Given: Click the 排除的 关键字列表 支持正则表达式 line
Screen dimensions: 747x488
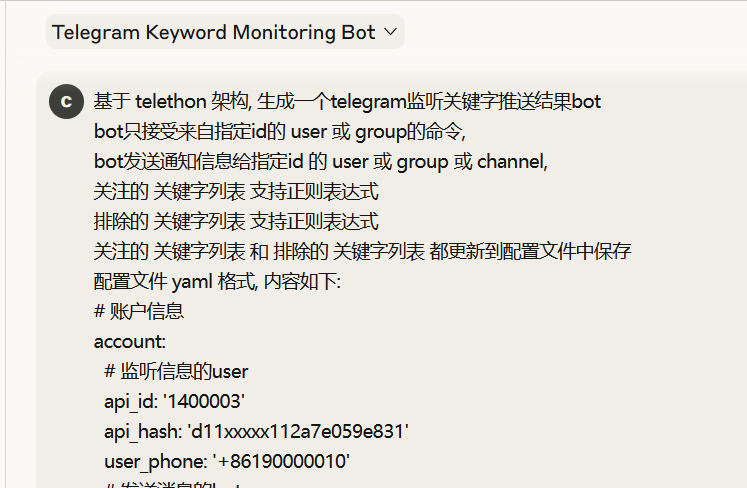Looking at the screenshot, I should pyautogui.click(x=236, y=222).
